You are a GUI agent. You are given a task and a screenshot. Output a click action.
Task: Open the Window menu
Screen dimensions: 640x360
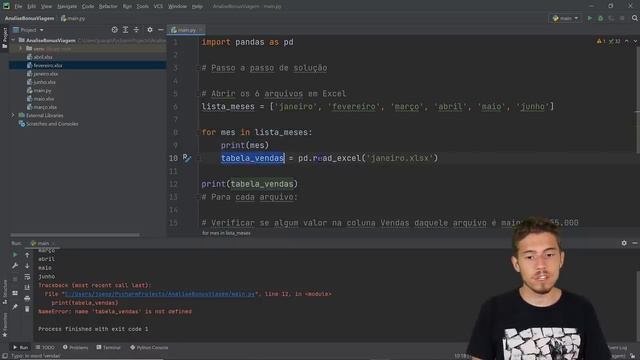tap(178, 7)
